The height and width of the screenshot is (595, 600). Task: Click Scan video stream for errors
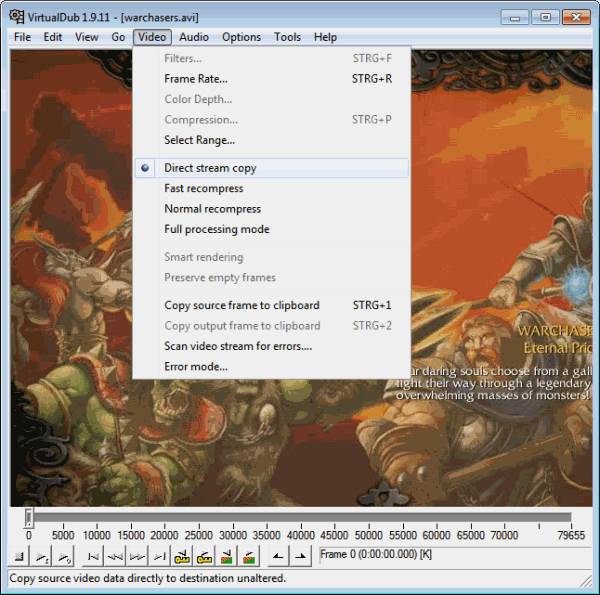pyautogui.click(x=238, y=346)
